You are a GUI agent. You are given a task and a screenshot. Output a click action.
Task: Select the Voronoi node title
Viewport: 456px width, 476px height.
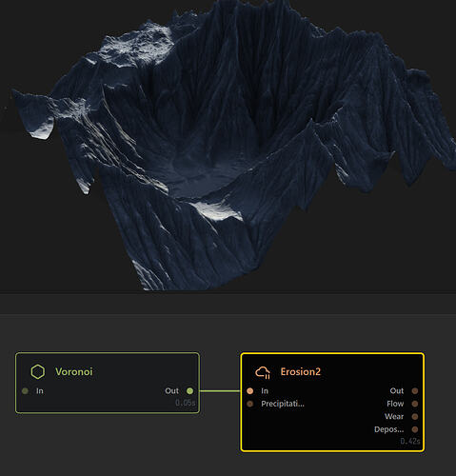(74, 371)
